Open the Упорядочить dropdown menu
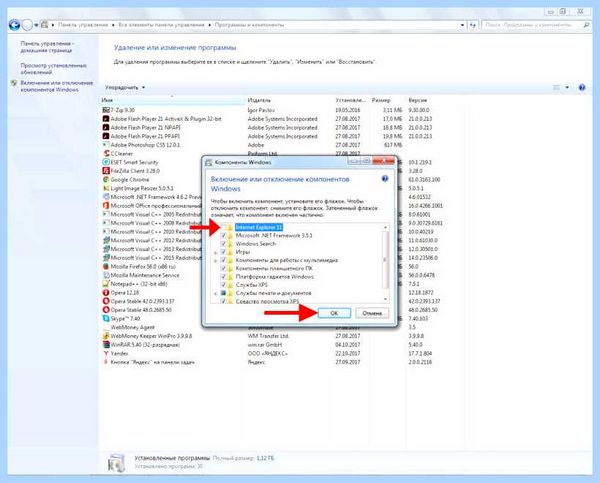Screen dimensions: 600x483 125,88
